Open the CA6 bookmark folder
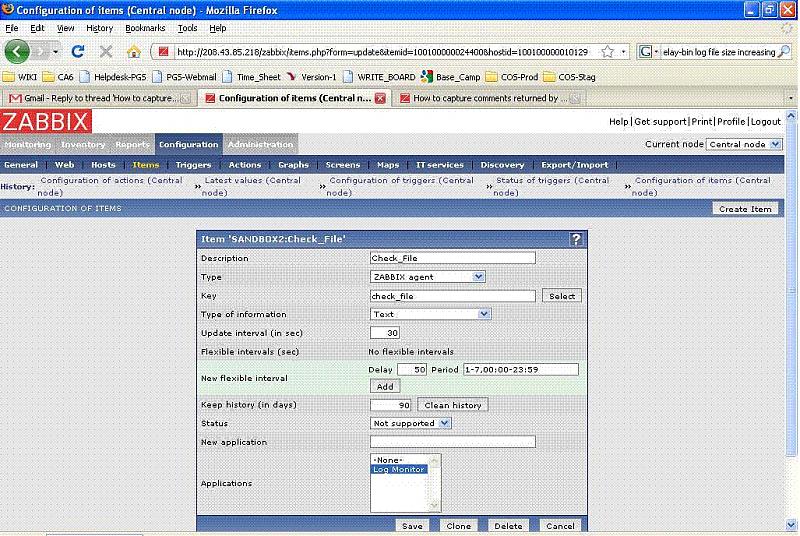Viewport: 800px width, 536px height. (58, 77)
